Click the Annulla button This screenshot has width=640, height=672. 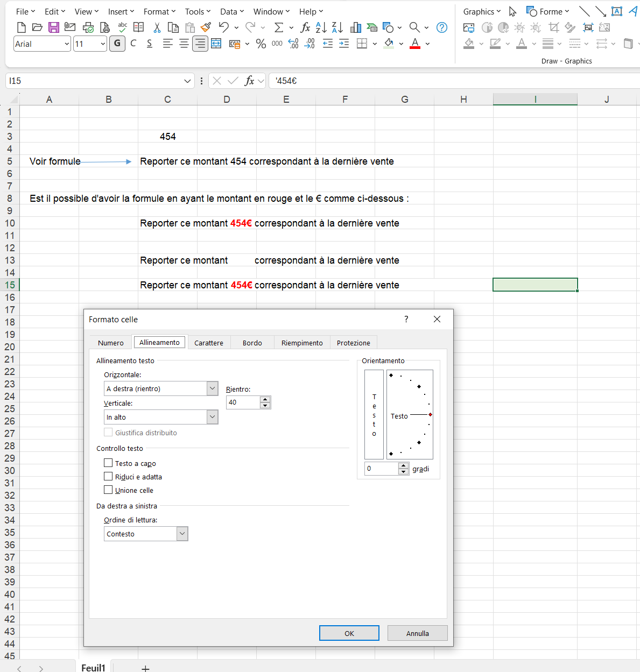click(418, 633)
